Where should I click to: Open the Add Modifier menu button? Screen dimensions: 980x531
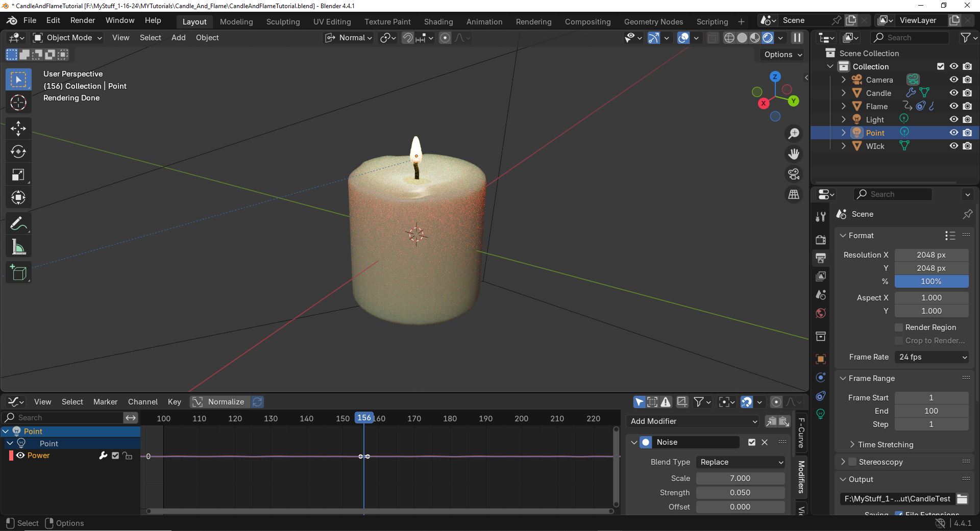(693, 421)
